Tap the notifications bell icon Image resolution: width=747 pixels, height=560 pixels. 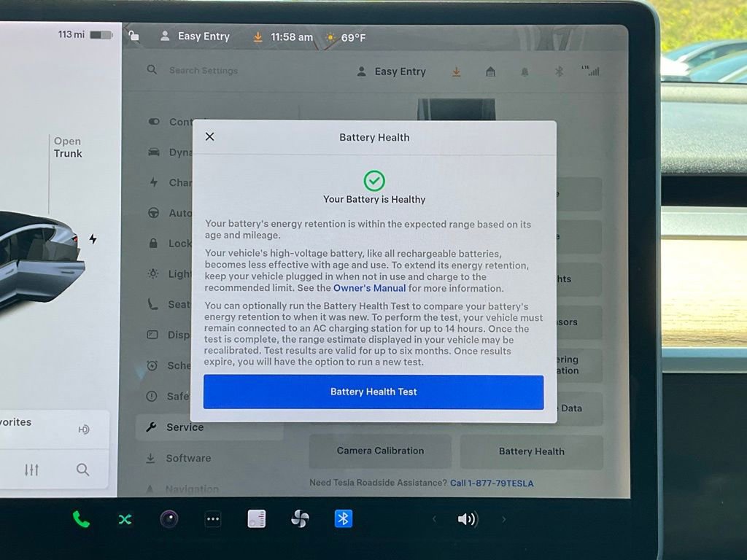[525, 72]
